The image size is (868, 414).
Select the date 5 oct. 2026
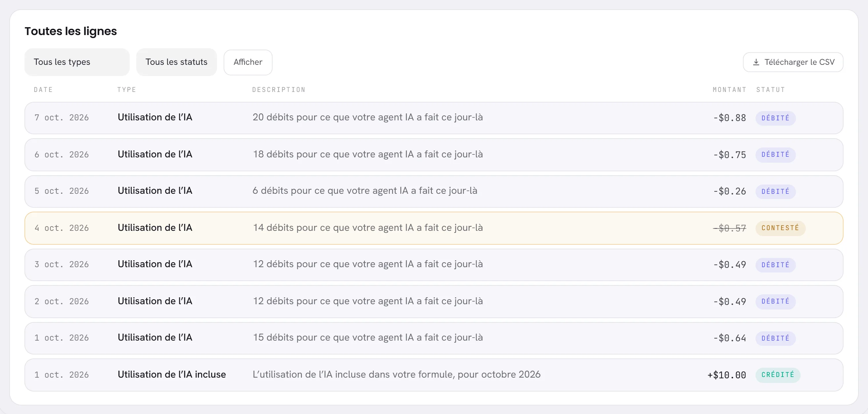pyautogui.click(x=62, y=191)
